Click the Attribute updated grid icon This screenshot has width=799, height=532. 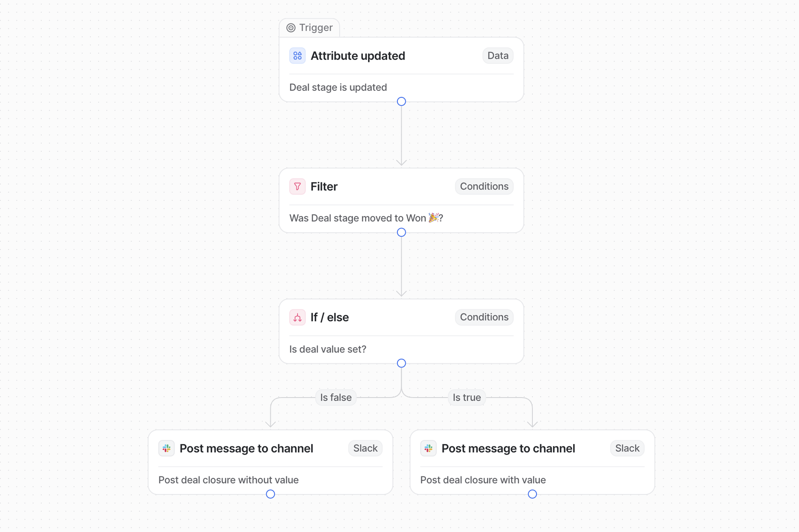[297, 56]
